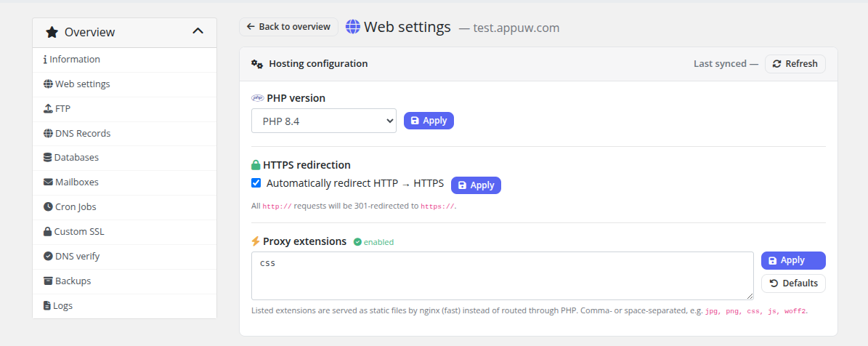
Task: Click the file icon beside Logs
Action: point(47,305)
